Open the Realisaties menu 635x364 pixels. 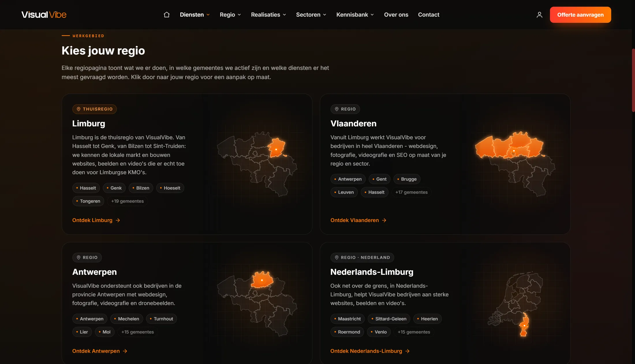(268, 15)
